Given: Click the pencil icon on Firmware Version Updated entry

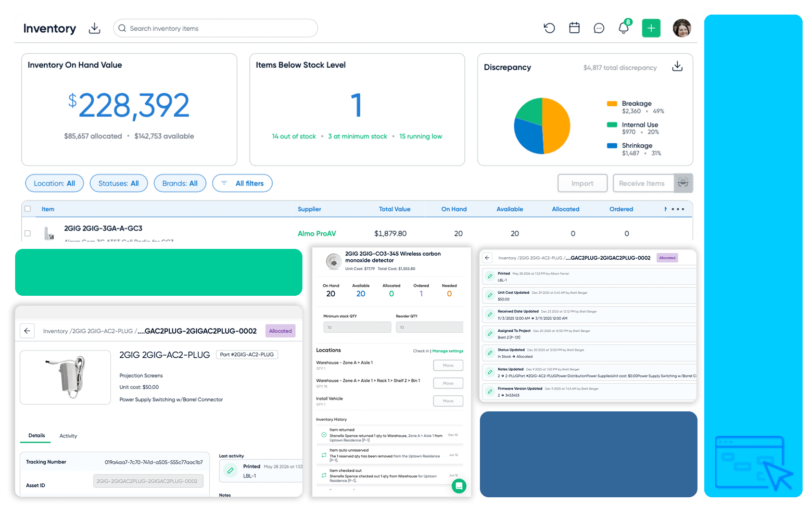Looking at the screenshot, I should tap(490, 392).
